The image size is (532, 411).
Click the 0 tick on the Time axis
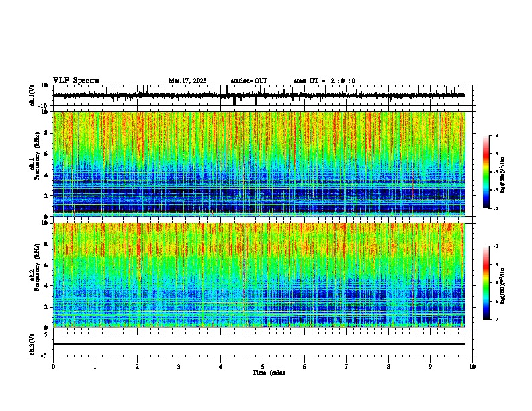pyautogui.click(x=53, y=367)
